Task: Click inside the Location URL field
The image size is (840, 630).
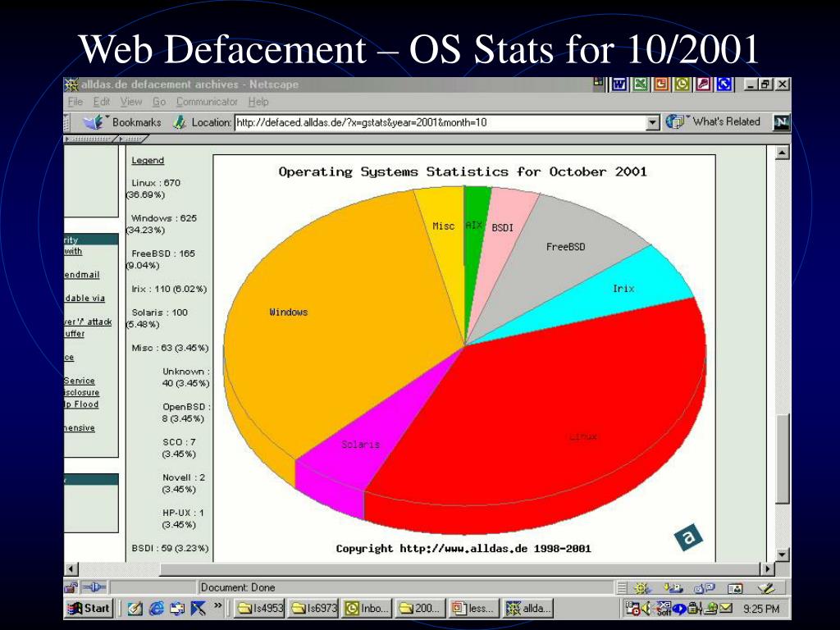Action: [441, 123]
